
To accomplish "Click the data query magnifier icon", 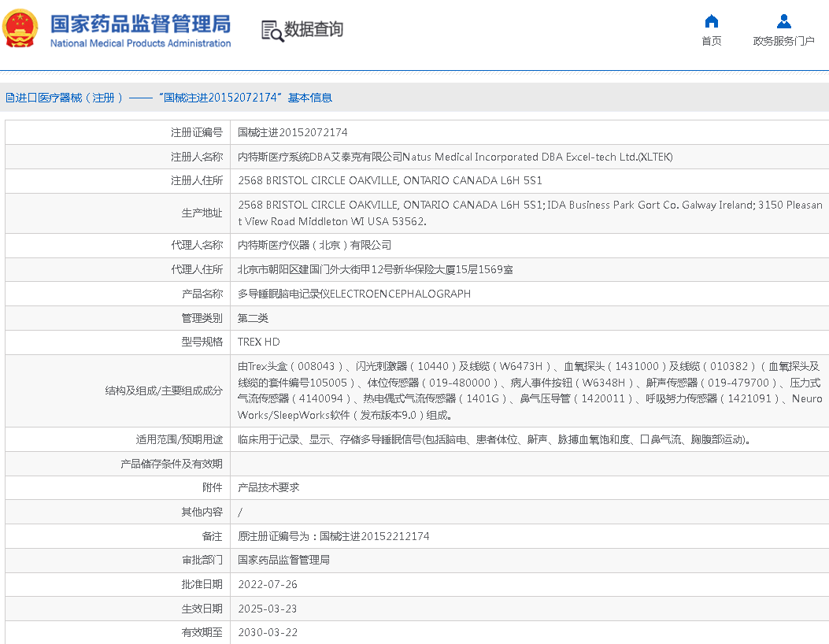I will 272,31.
